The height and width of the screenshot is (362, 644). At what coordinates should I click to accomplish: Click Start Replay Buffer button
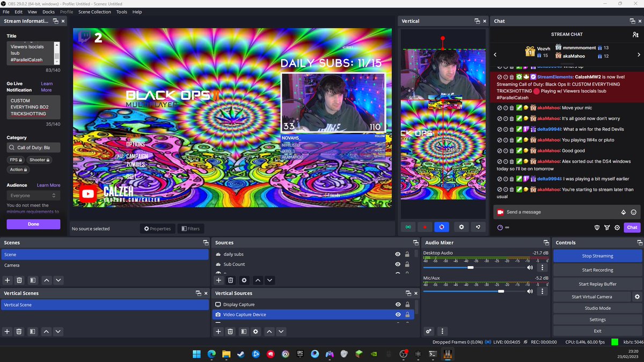[x=597, y=284]
